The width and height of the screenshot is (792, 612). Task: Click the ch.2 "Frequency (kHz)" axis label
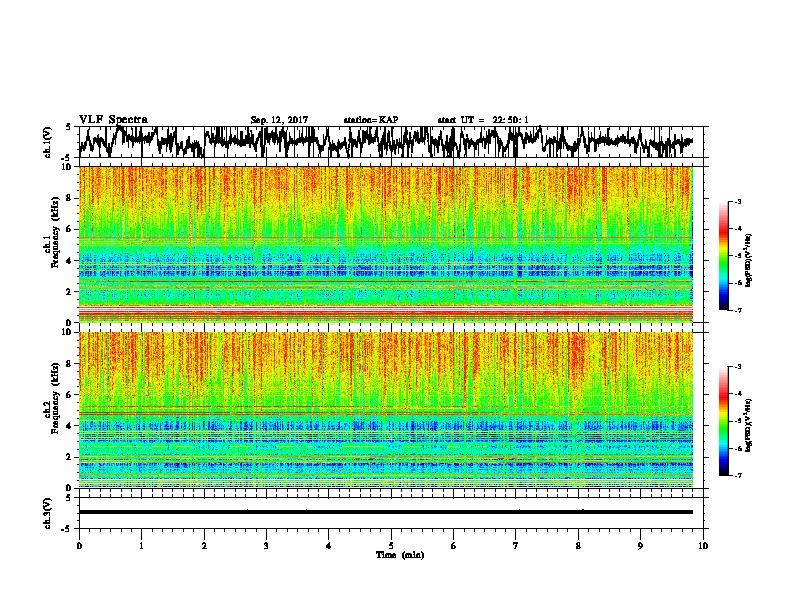[55, 398]
